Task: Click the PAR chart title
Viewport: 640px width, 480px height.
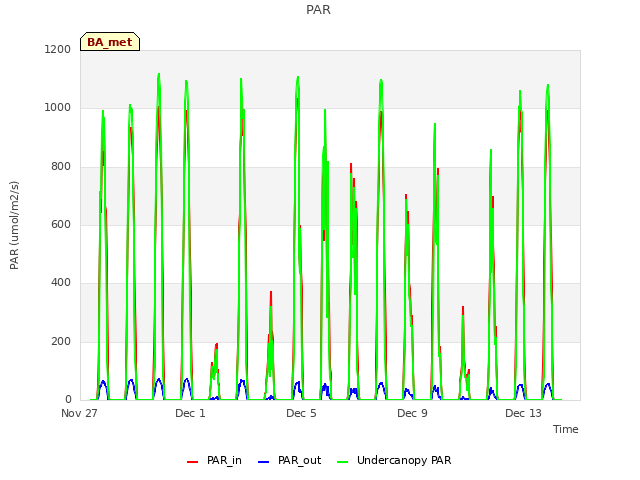Action: tap(318, 9)
